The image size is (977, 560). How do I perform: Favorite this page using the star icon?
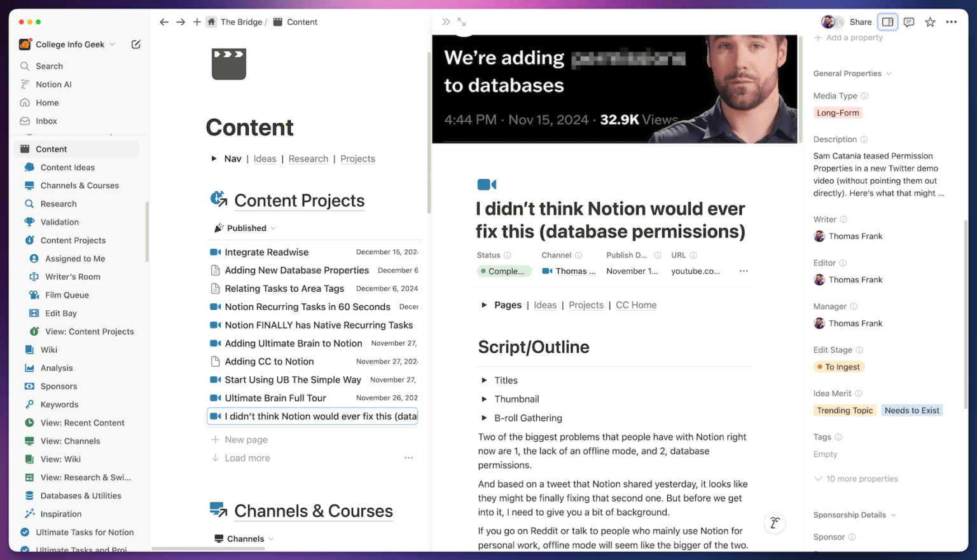point(930,22)
